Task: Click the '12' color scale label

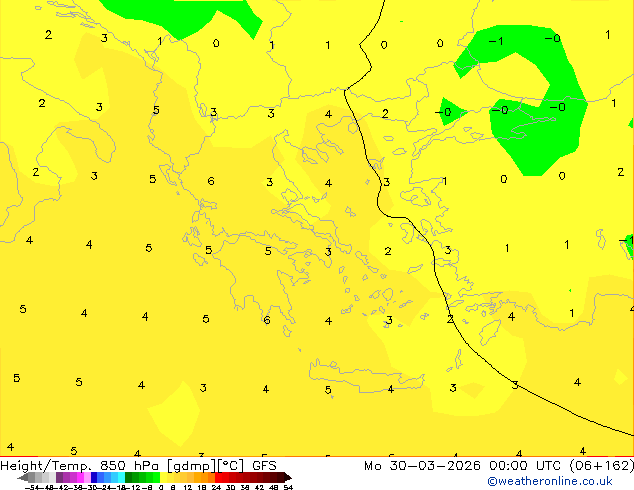Action: [188, 487]
